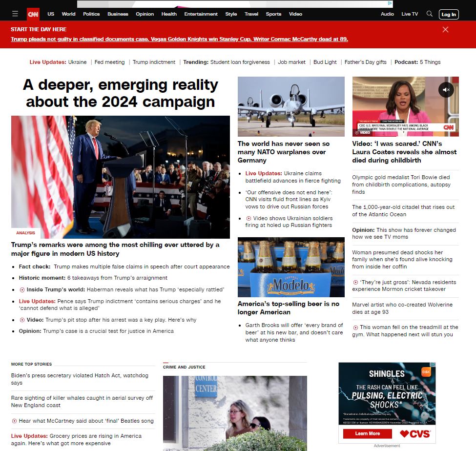The image size is (476, 451).
Task: Open Opinion: crucial test for justice
Action: coord(96,331)
